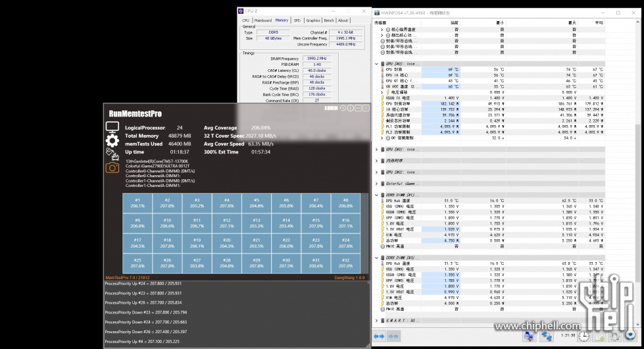
Task: Click the CPU 封装功率 row in HWiNFO
Action: [493, 103]
